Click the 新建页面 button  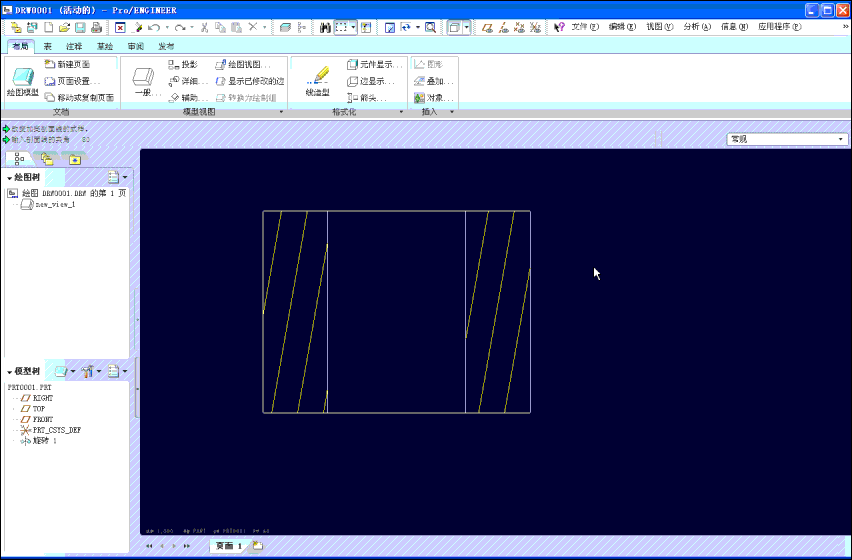[67, 65]
